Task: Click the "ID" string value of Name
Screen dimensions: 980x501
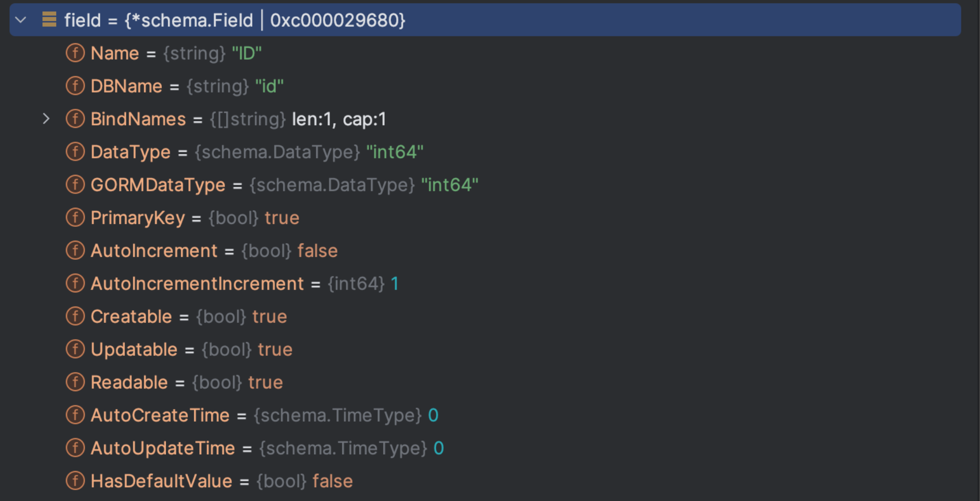Action: [x=246, y=53]
